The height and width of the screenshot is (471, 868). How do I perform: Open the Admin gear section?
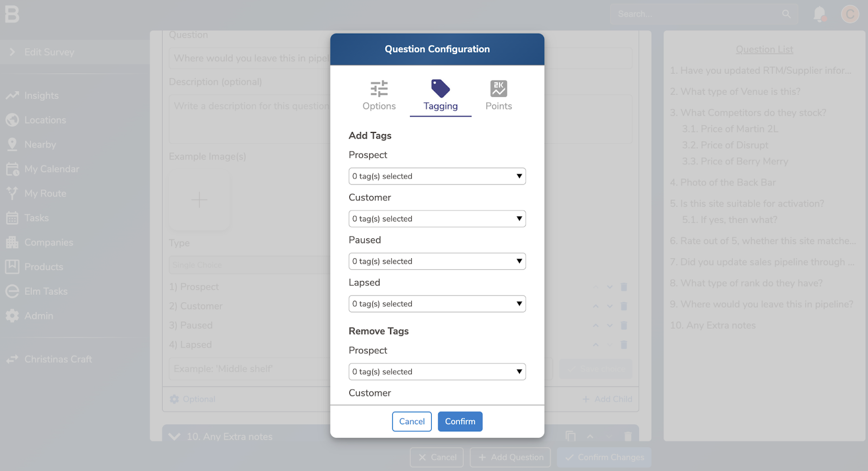pyautogui.click(x=38, y=316)
